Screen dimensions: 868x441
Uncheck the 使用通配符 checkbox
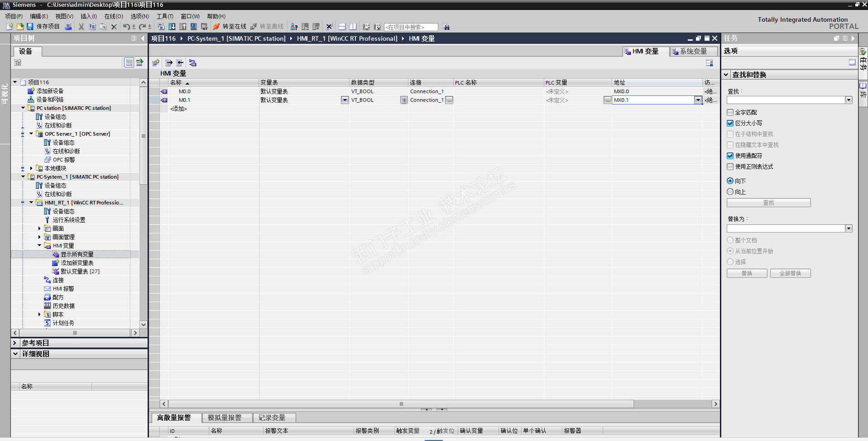pos(730,156)
